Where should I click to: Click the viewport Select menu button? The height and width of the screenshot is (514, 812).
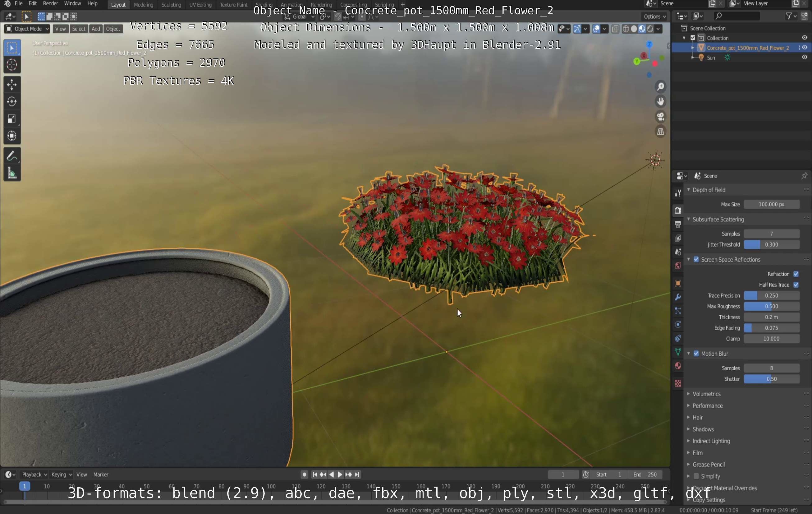(79, 29)
